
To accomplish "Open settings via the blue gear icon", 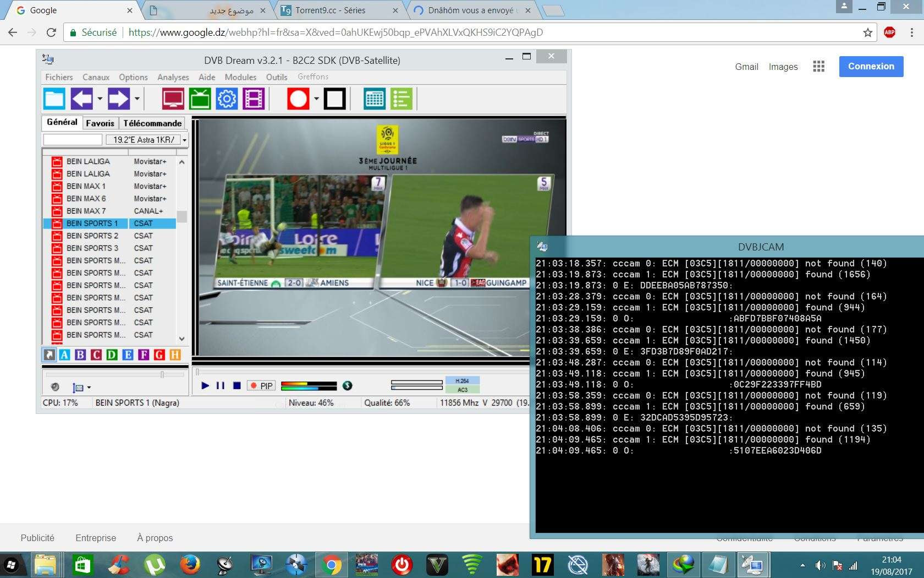I will (x=227, y=99).
